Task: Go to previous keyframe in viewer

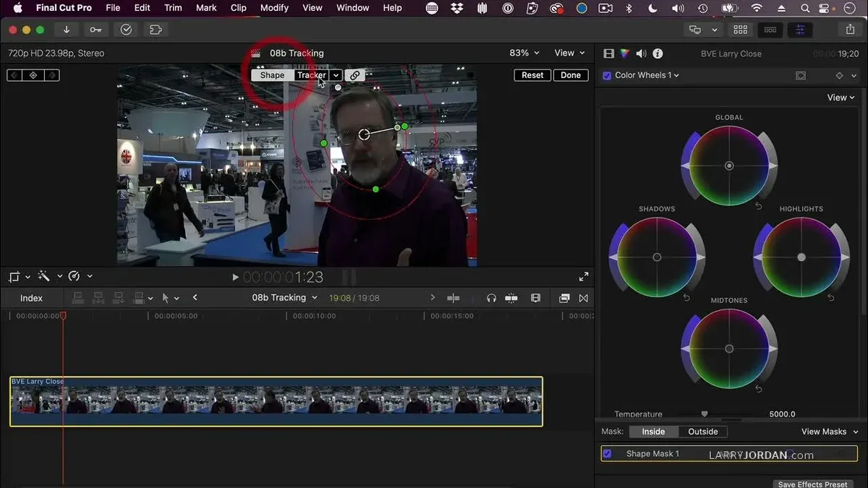Action: tap(14, 75)
